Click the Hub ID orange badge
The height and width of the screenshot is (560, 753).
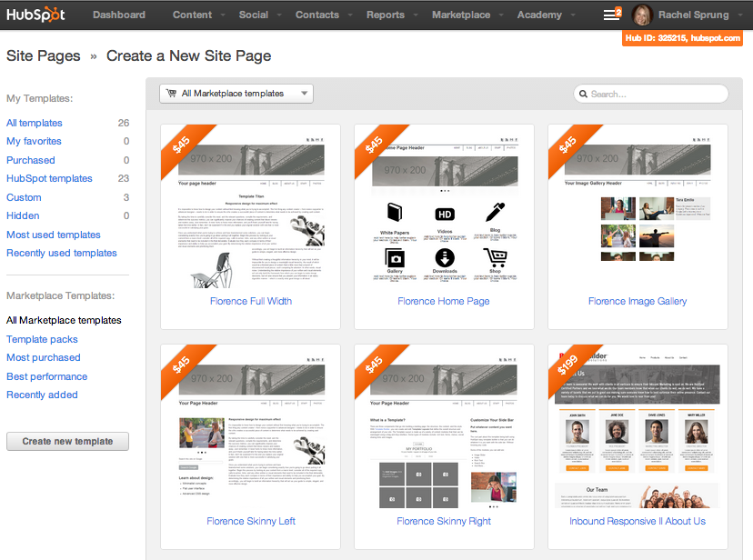pyautogui.click(x=682, y=38)
